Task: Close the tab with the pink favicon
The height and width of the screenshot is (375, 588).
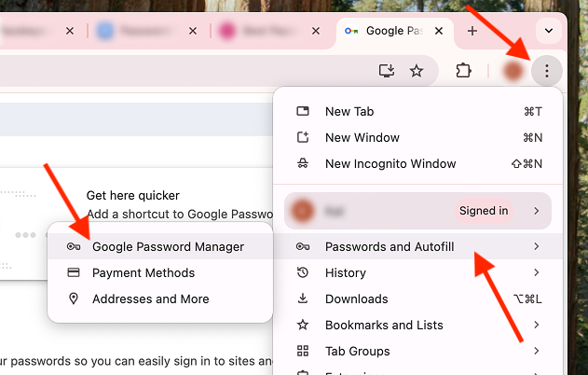Action: (x=316, y=31)
